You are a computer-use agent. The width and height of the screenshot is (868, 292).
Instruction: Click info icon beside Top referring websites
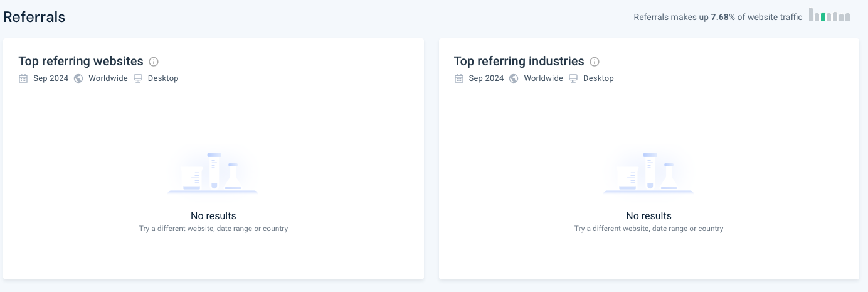pos(154,62)
